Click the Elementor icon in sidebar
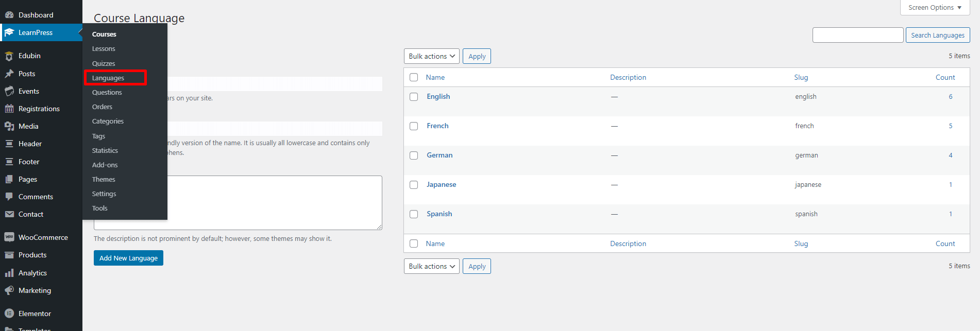 [9, 313]
